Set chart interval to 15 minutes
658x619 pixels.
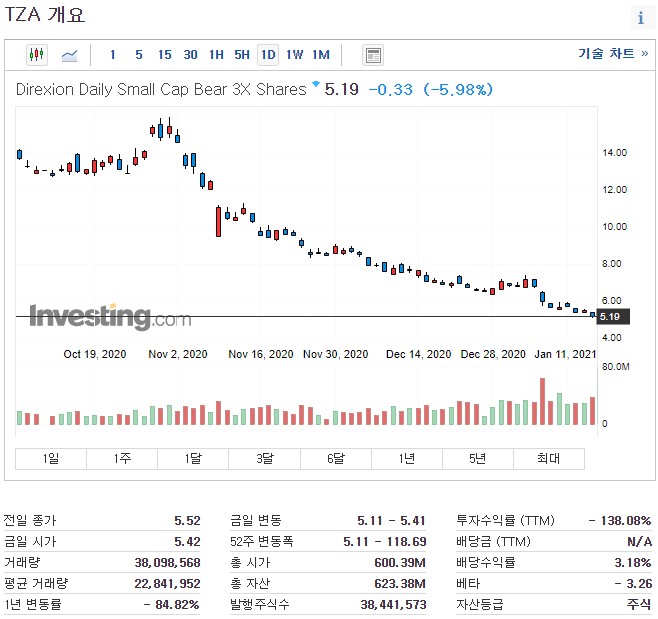(x=164, y=55)
